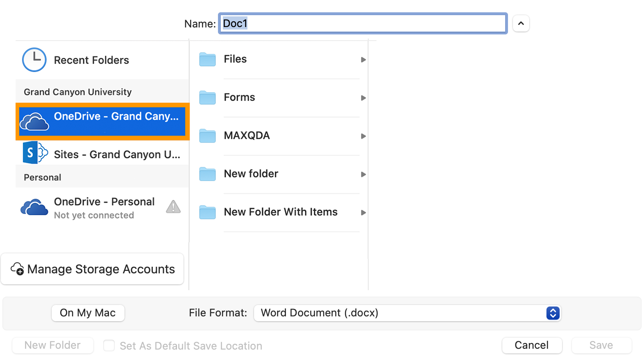Open the New Folder With Items folder
The image size is (644, 359).
click(280, 212)
